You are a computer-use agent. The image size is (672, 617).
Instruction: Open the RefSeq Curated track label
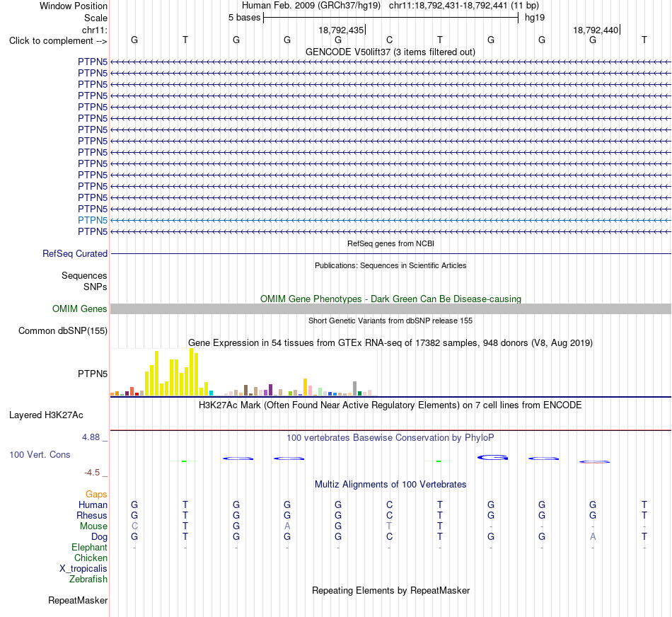tap(74, 254)
